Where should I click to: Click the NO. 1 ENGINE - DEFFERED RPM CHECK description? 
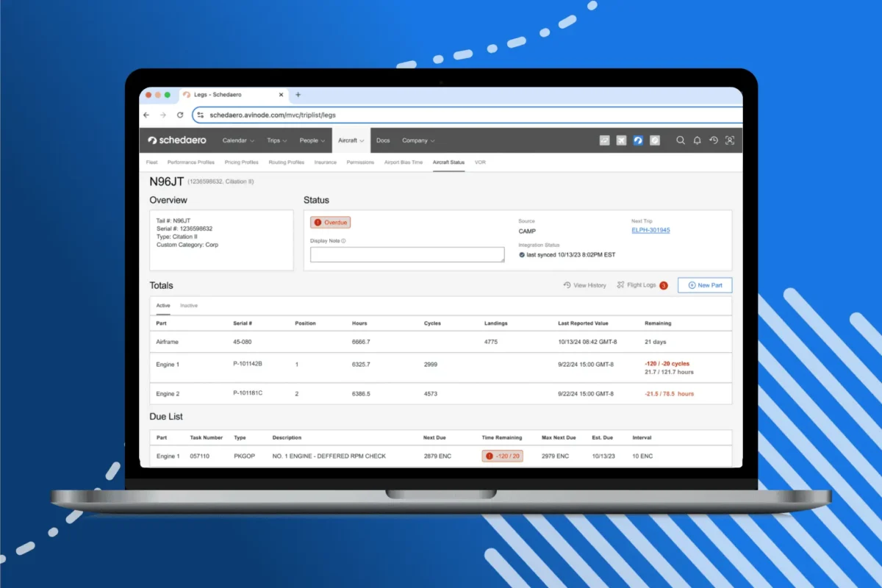click(329, 456)
